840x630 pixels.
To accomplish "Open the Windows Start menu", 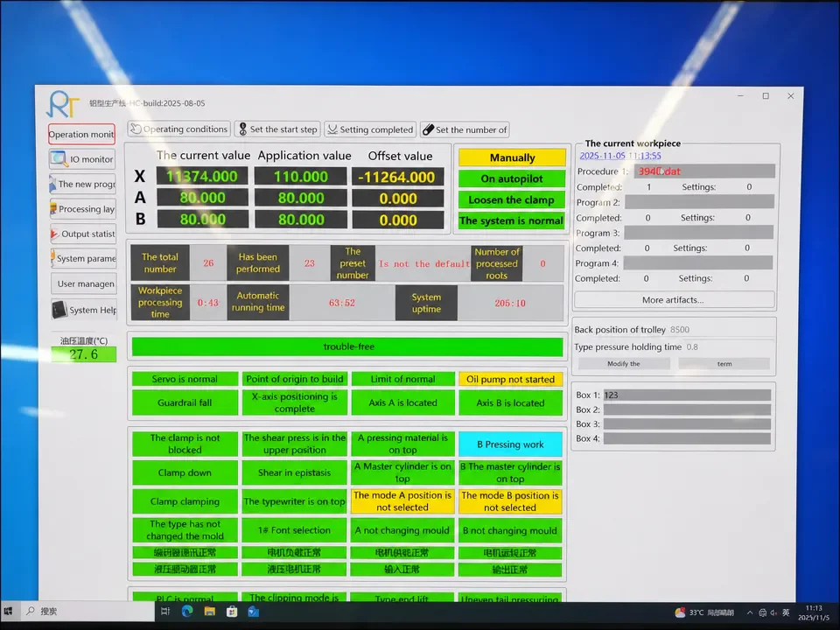I will tap(8, 612).
